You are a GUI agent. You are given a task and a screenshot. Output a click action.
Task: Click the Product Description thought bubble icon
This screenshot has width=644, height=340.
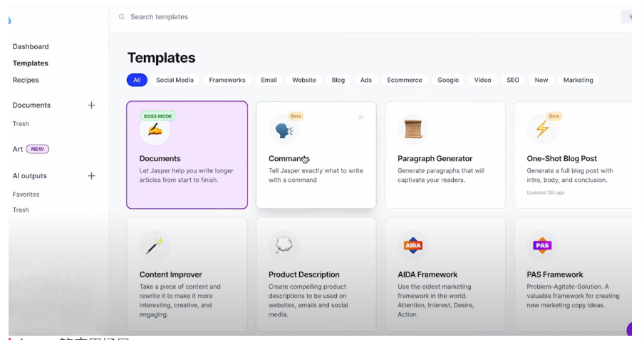coord(284,246)
